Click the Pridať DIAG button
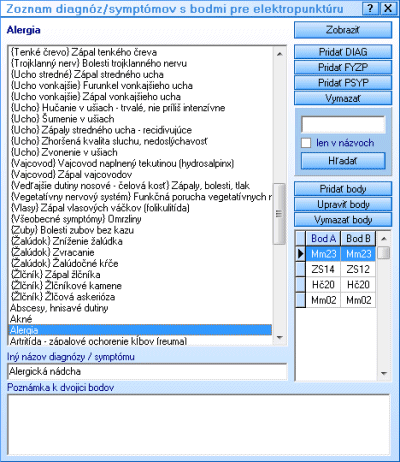400x462 pixels. click(x=343, y=52)
